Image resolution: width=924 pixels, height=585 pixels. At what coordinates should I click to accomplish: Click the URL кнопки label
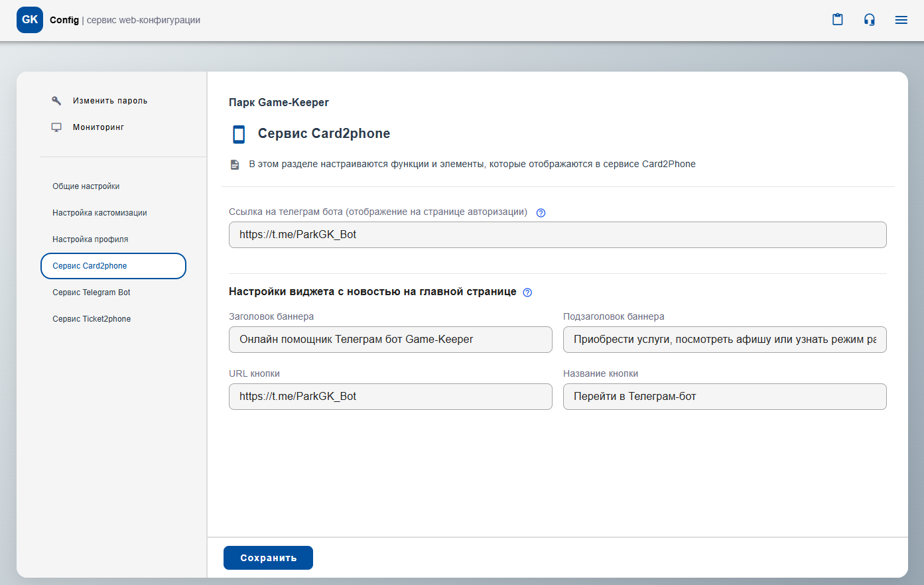pos(254,373)
